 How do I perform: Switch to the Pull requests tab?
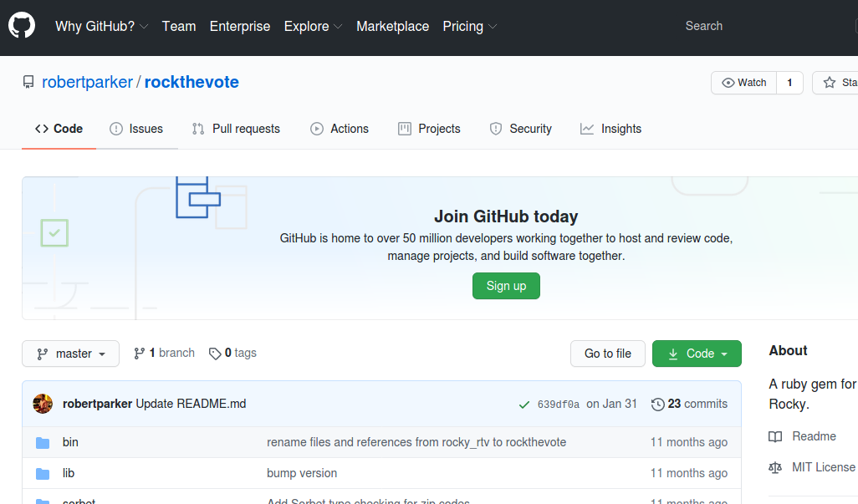(236, 129)
